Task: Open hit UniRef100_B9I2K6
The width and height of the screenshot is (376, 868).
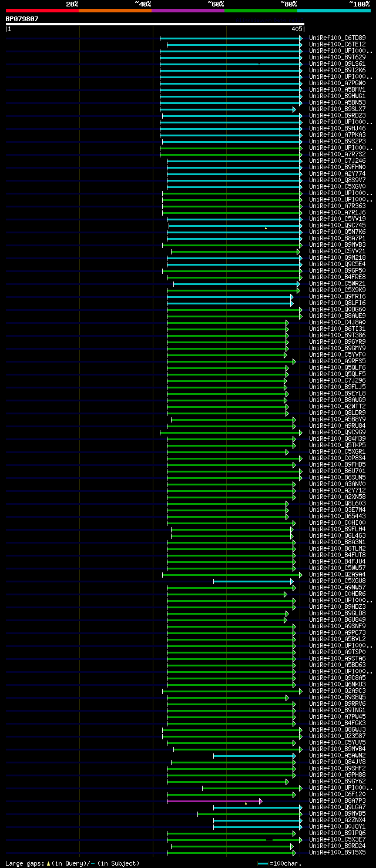Action: (337, 70)
